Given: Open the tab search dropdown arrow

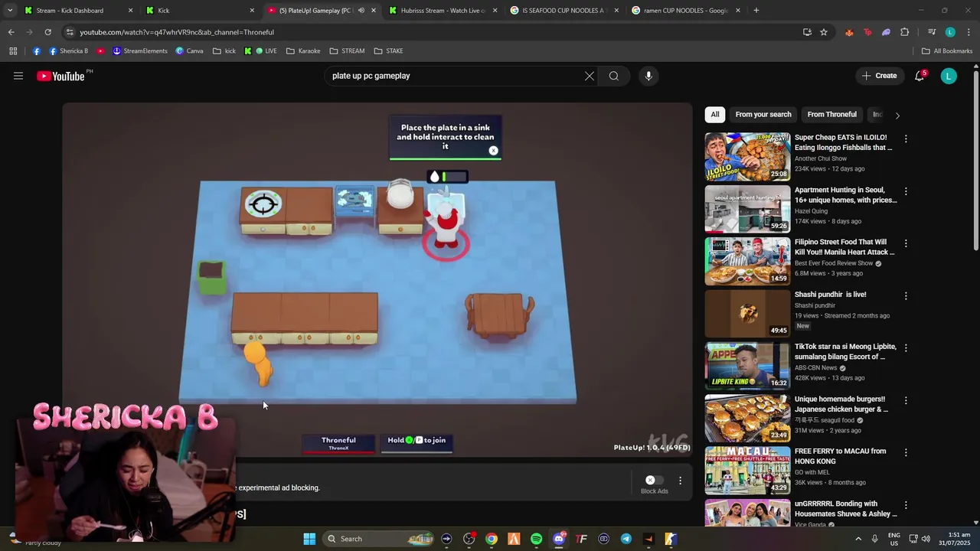Looking at the screenshot, I should tap(9, 11).
